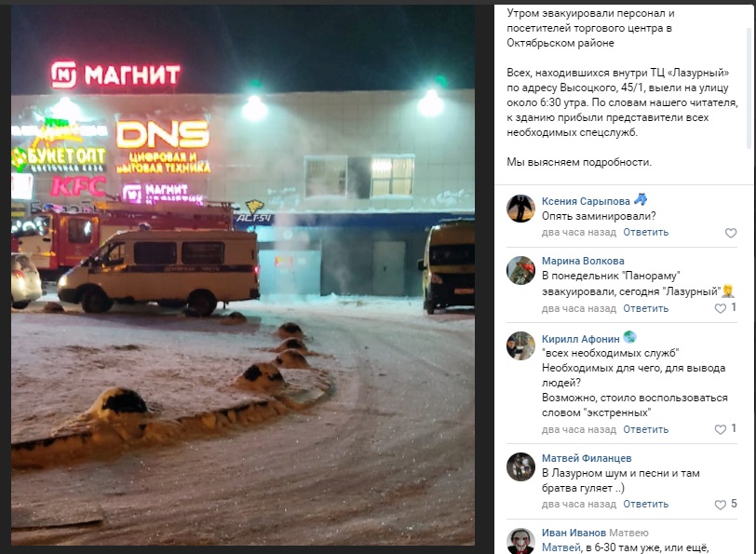Open Марина Волкова's profile avatar

[x=520, y=270]
